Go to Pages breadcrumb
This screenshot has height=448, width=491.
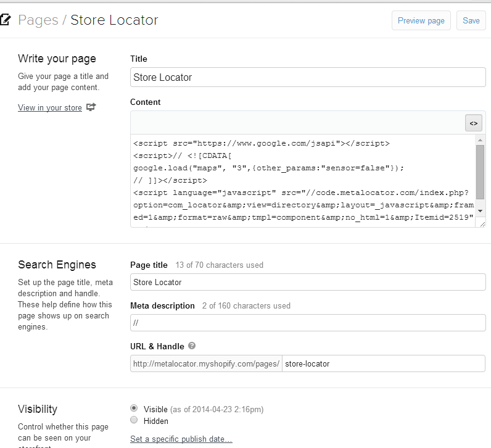click(38, 20)
